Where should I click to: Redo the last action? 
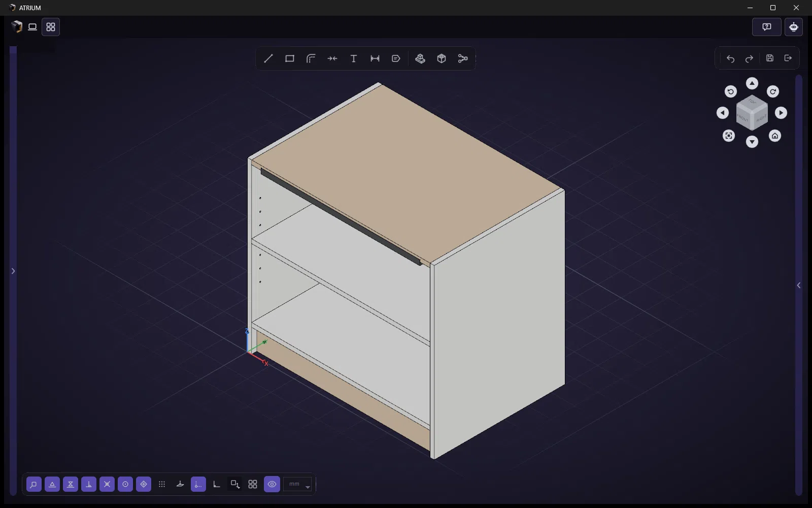click(x=749, y=58)
